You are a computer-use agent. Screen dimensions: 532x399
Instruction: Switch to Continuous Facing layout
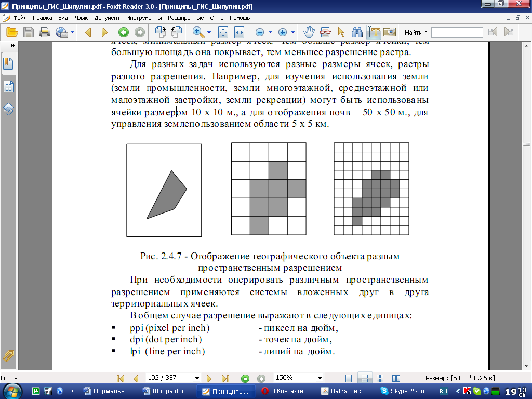(x=380, y=378)
